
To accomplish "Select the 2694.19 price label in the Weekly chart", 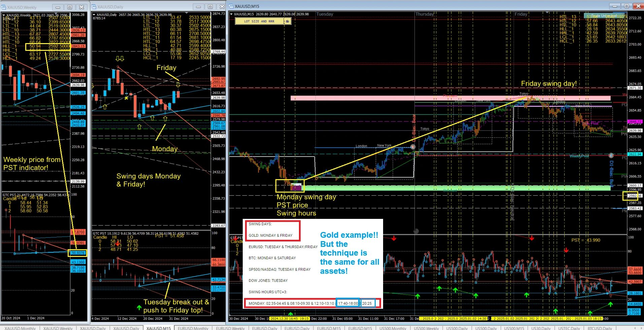I will tap(78, 75).
